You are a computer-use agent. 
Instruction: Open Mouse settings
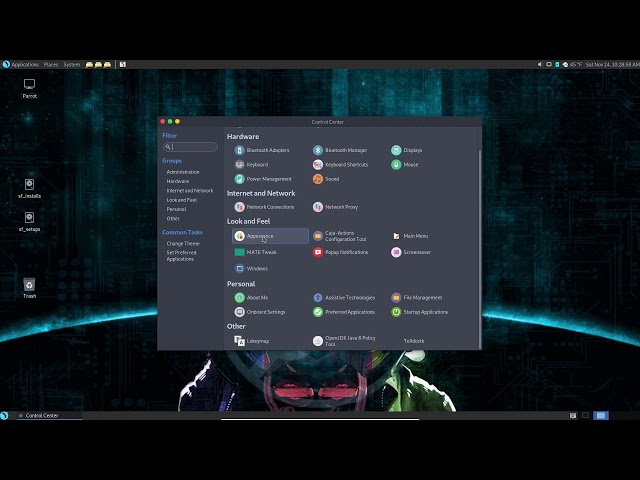(405, 164)
